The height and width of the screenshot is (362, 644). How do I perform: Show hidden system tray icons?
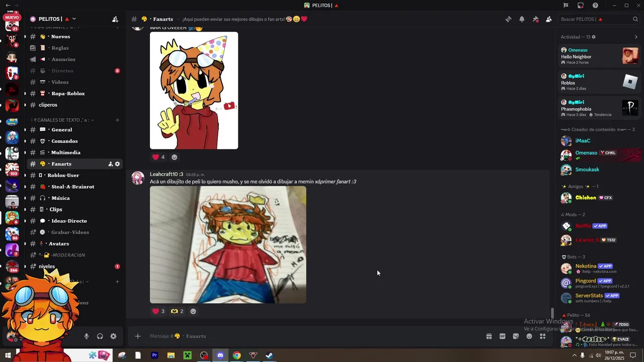[575, 355]
